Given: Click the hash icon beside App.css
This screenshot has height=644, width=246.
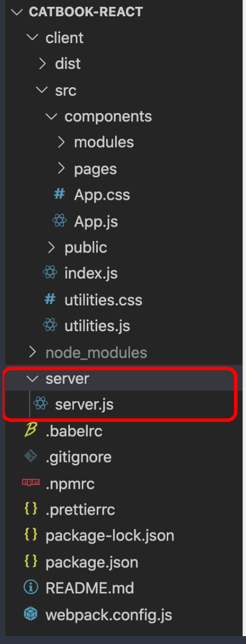Looking at the screenshot, I should click(x=59, y=195).
